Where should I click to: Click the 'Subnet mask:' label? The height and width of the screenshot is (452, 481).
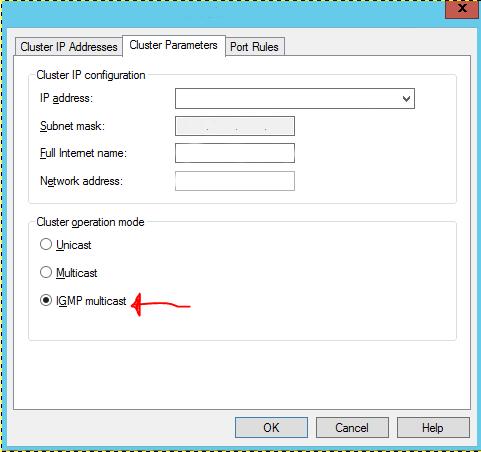(72, 126)
